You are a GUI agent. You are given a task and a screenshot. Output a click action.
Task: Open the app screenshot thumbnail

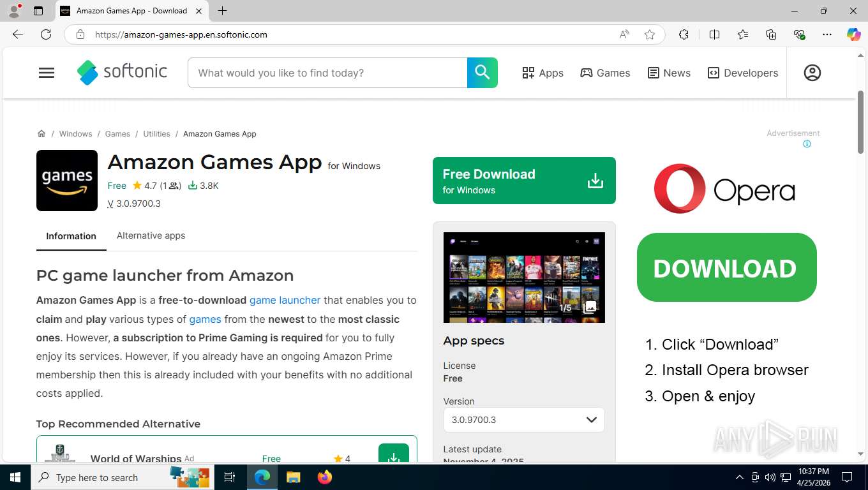(524, 278)
